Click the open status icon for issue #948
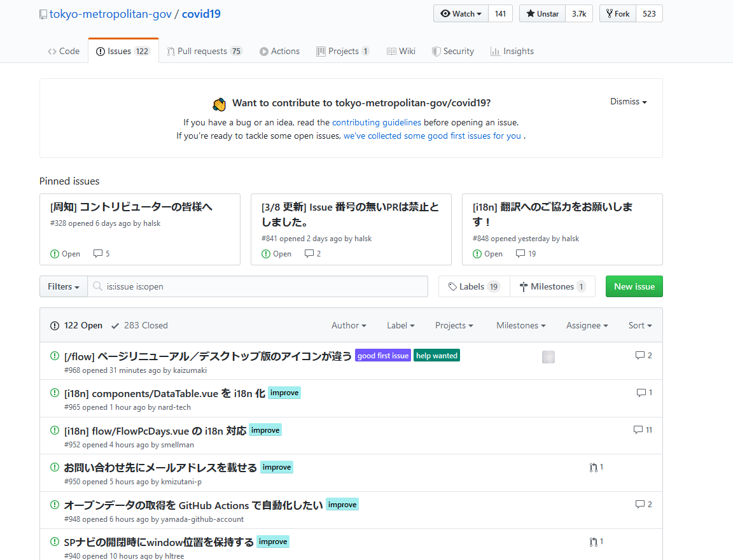Screen dimensions: 733x560 [x=54, y=505]
